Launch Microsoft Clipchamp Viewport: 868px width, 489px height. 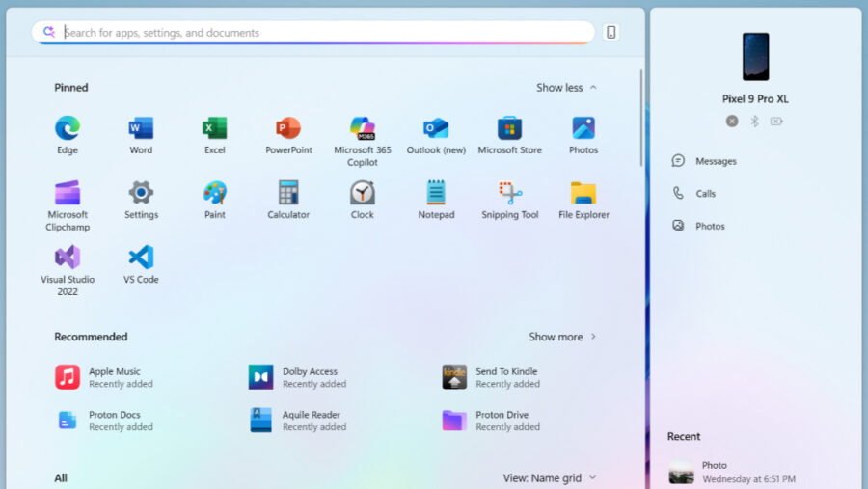coord(68,205)
